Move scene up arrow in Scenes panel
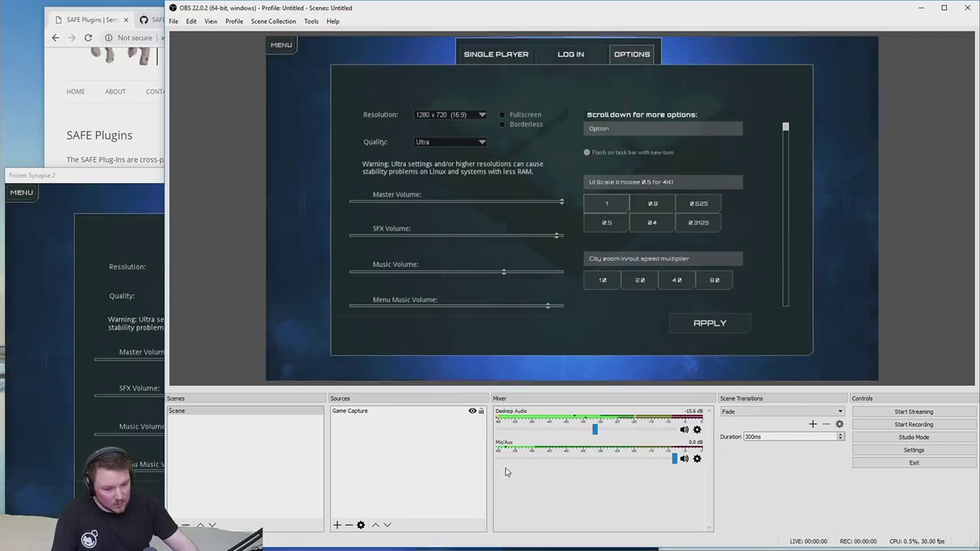 pos(201,525)
